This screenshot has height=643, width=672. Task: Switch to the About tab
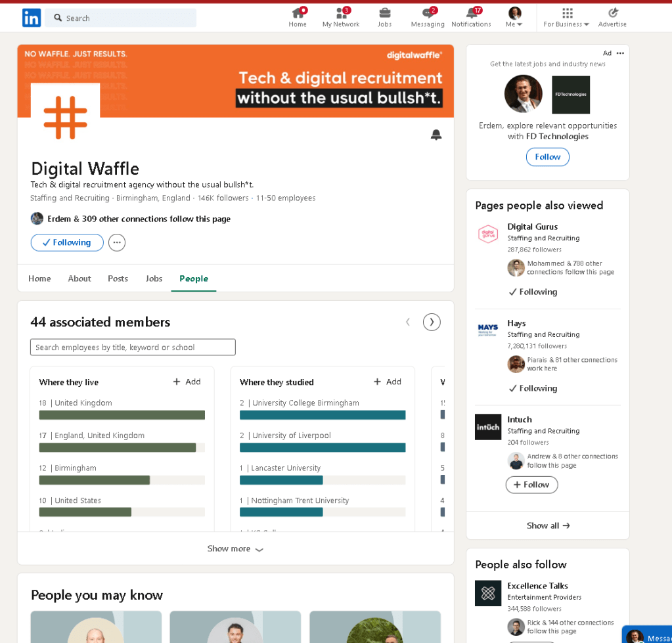click(79, 278)
